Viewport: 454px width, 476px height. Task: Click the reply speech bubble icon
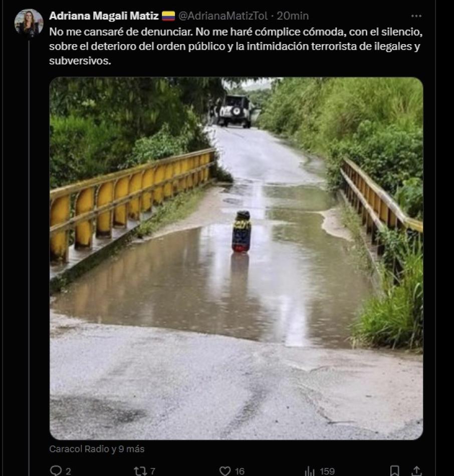pyautogui.click(x=56, y=470)
